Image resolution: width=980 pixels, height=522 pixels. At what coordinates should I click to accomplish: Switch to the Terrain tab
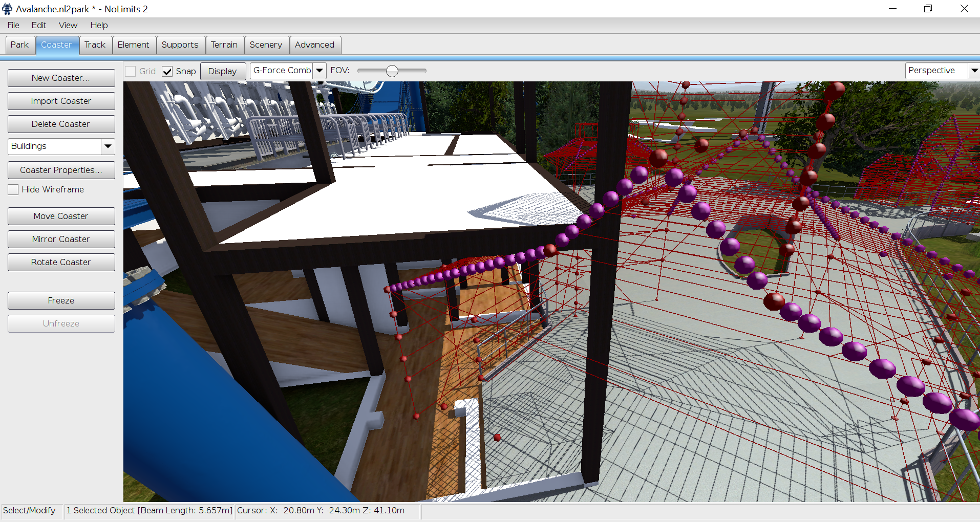coord(224,45)
